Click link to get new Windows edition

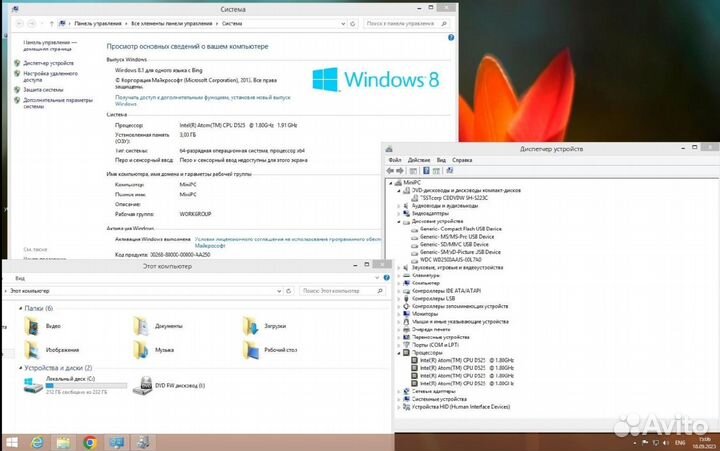point(202,101)
